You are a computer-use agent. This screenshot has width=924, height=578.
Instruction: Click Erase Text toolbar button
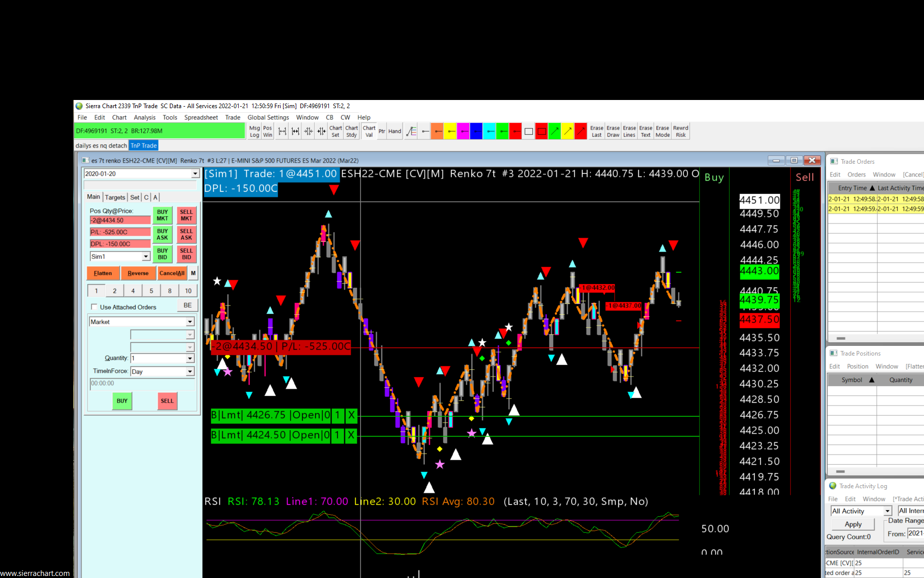coord(646,131)
